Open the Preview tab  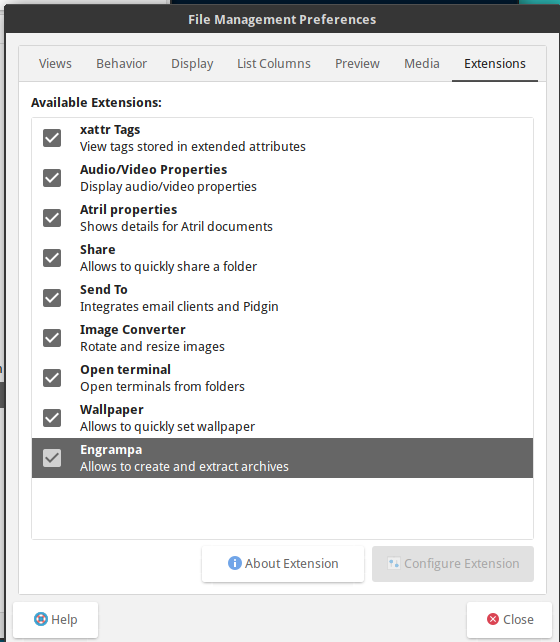pyautogui.click(x=357, y=63)
